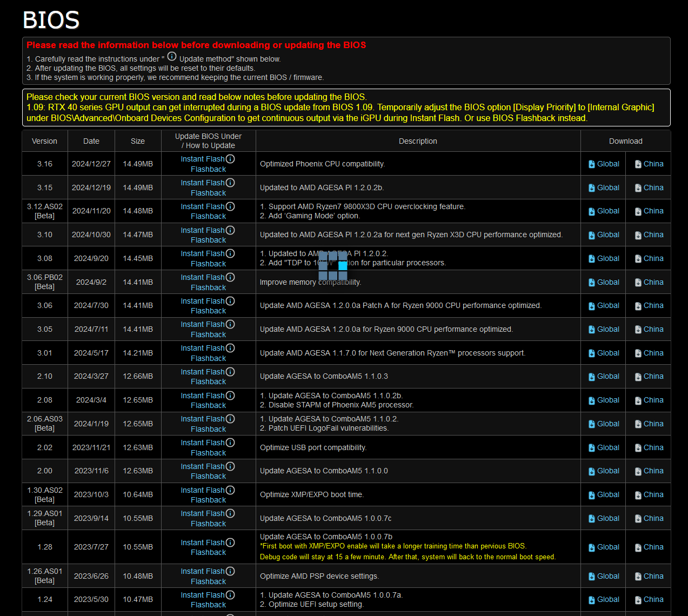Click the China download icon for BIOS 3.12.AS02
Screen dimensions: 688x616
[x=638, y=211]
